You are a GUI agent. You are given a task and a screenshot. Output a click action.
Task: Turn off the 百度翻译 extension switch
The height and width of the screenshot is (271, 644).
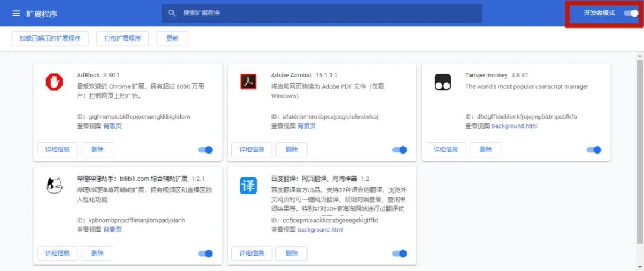click(400, 253)
